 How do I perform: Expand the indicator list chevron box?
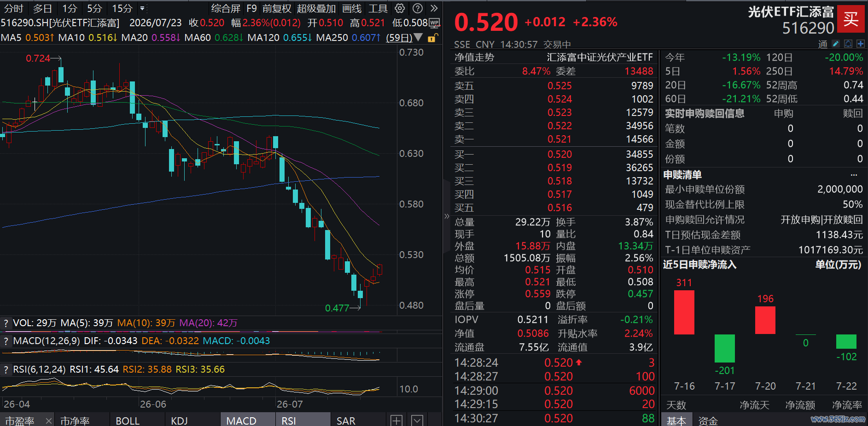pyautogui.click(x=417, y=420)
